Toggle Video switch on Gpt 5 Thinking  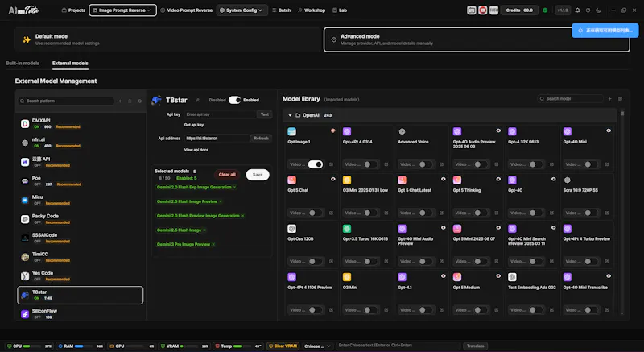[481, 213]
